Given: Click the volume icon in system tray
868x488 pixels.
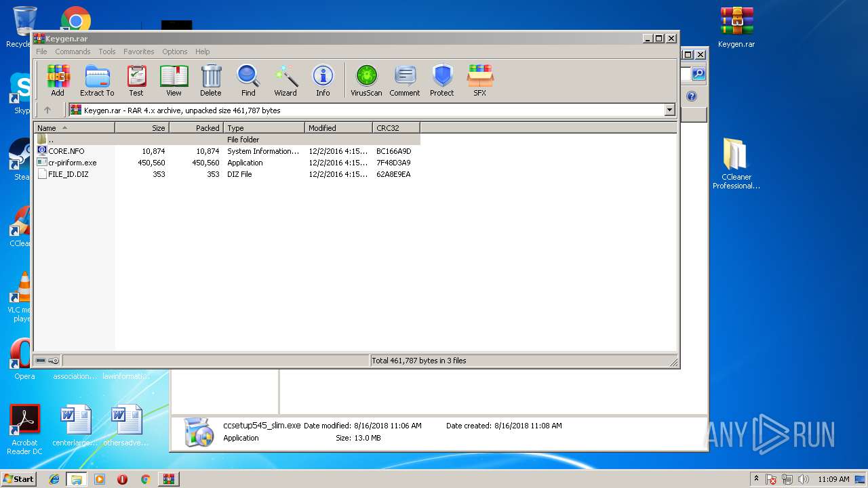Looking at the screenshot, I should click(x=804, y=479).
